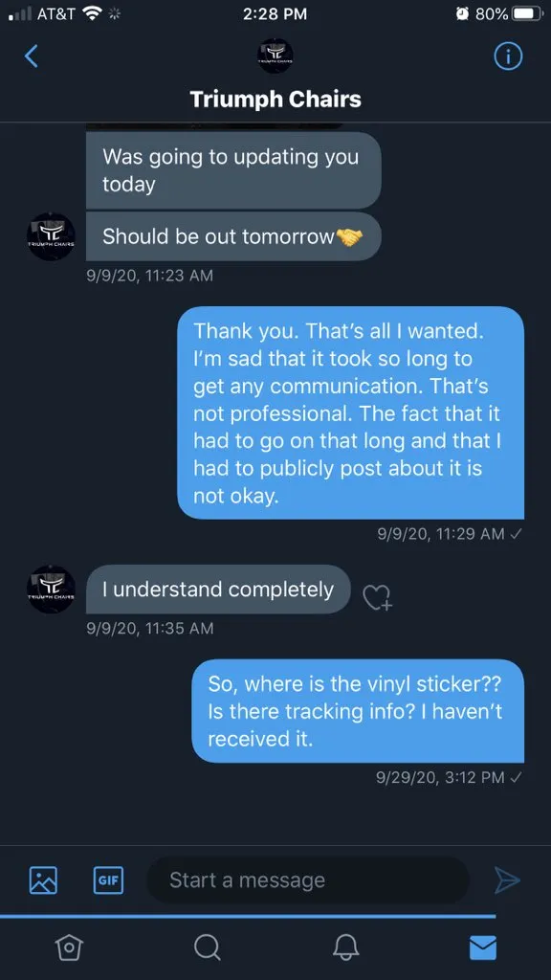Focus the "Start a message" field

pyautogui.click(x=308, y=880)
